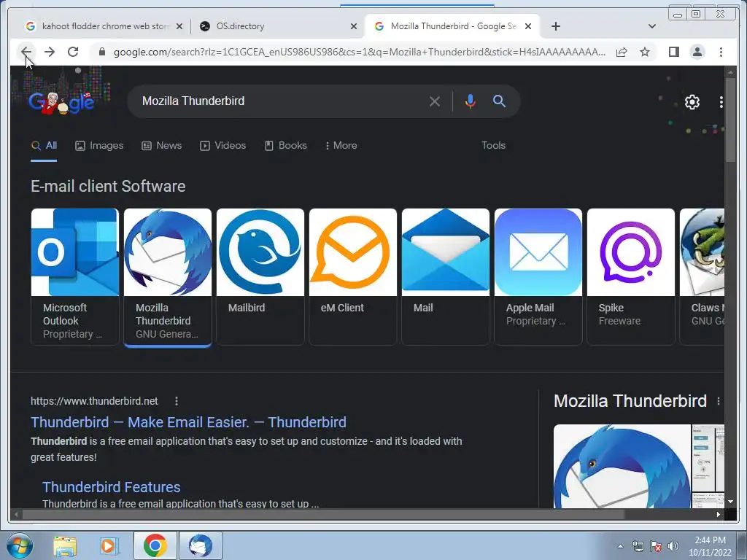Launch Windows Media Player from taskbar
Screen dimensions: 747x560
pyautogui.click(x=108, y=545)
